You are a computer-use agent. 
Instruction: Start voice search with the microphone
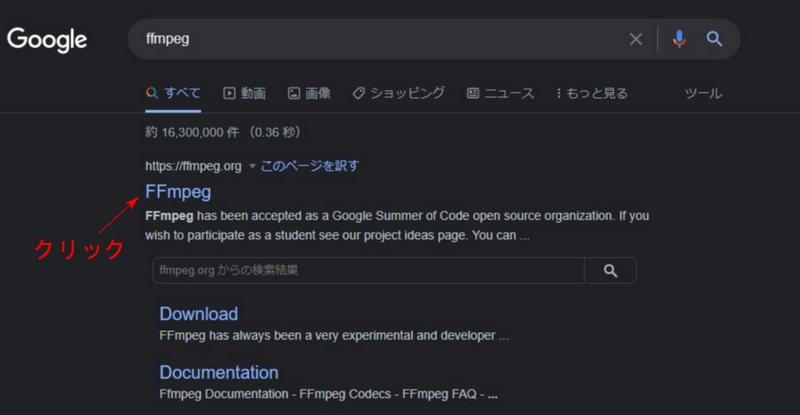coord(680,40)
